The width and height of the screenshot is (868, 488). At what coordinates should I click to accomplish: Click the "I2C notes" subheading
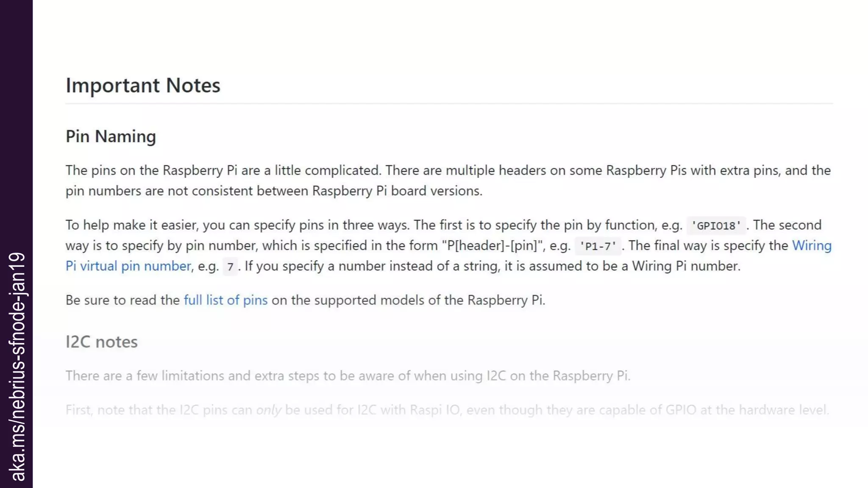click(102, 342)
